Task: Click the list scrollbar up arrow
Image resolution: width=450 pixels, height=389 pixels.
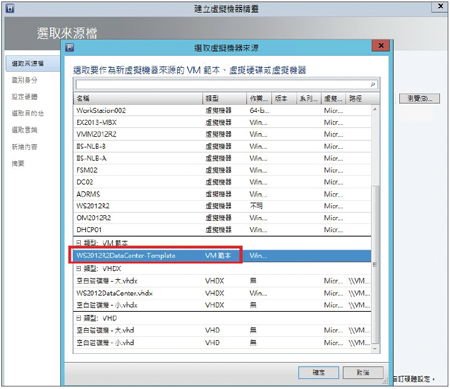Action: [x=375, y=109]
